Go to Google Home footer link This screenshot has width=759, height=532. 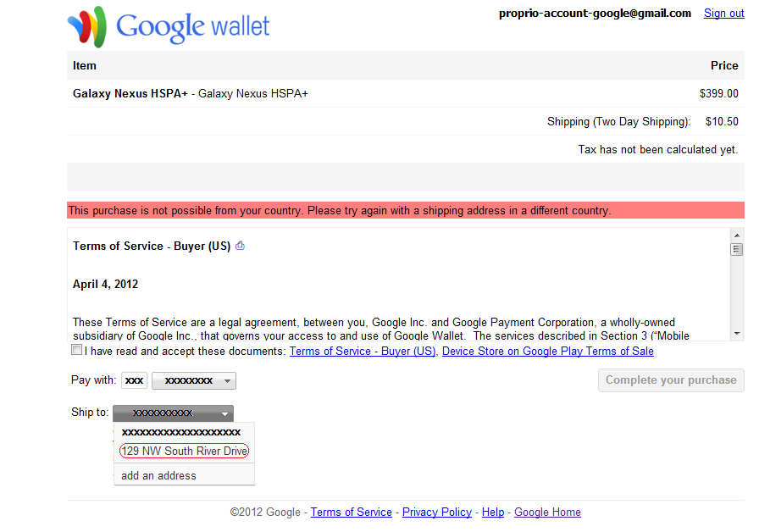547,513
